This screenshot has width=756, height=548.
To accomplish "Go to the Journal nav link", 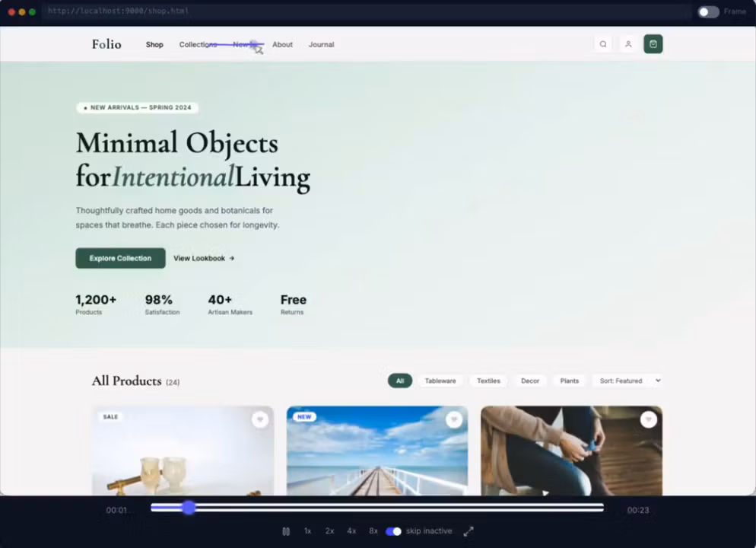I will point(321,44).
